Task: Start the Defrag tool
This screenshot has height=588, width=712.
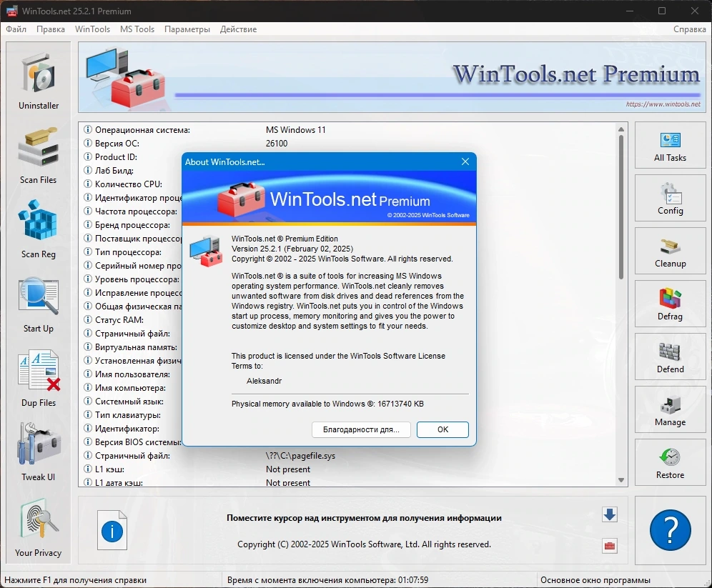Action: (x=670, y=304)
